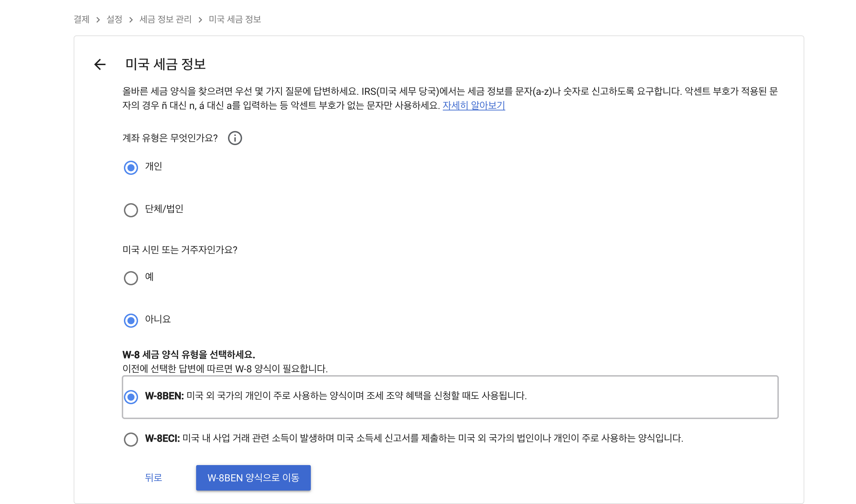This screenshot has width=856, height=504.
Task: Click the 미국 시민 또는 거주자인가요? question text
Action: pos(180,250)
